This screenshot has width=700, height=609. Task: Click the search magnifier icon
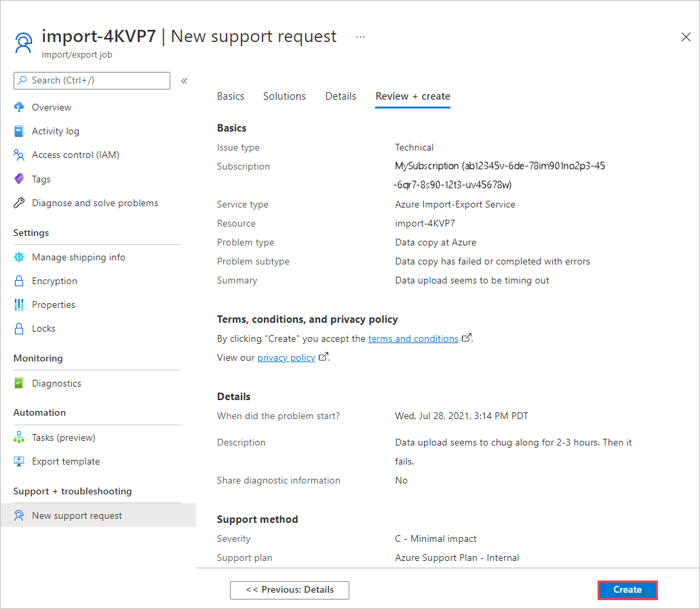pos(22,81)
